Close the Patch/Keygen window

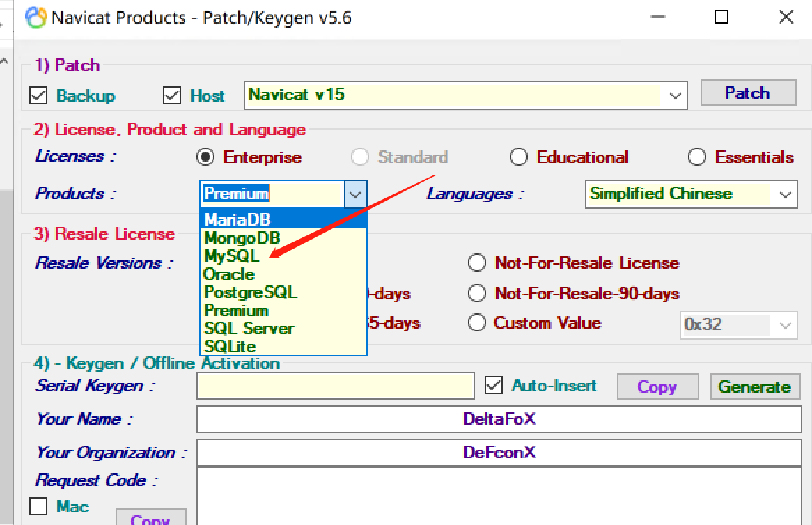786,17
